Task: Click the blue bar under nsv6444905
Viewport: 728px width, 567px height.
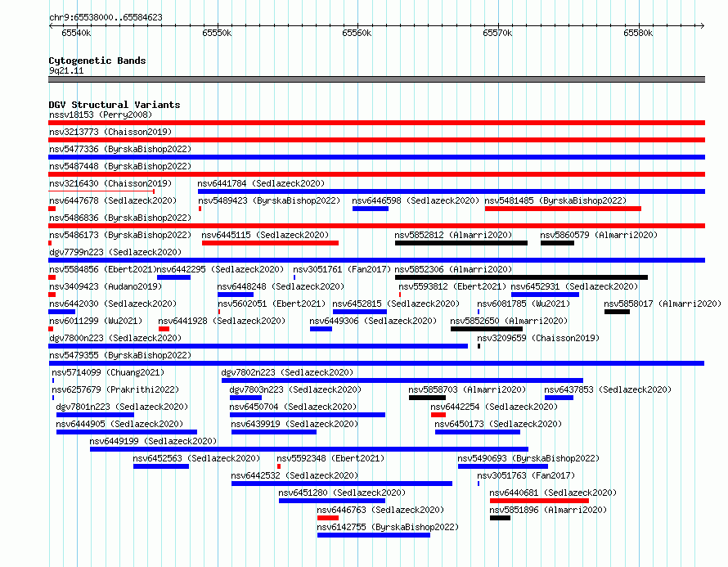Action: tap(127, 432)
